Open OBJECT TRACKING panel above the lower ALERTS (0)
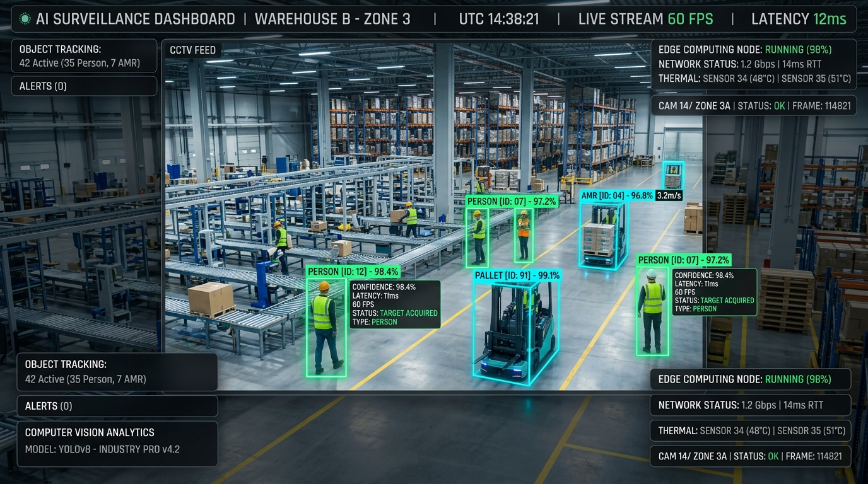The width and height of the screenshot is (868, 484). (117, 372)
